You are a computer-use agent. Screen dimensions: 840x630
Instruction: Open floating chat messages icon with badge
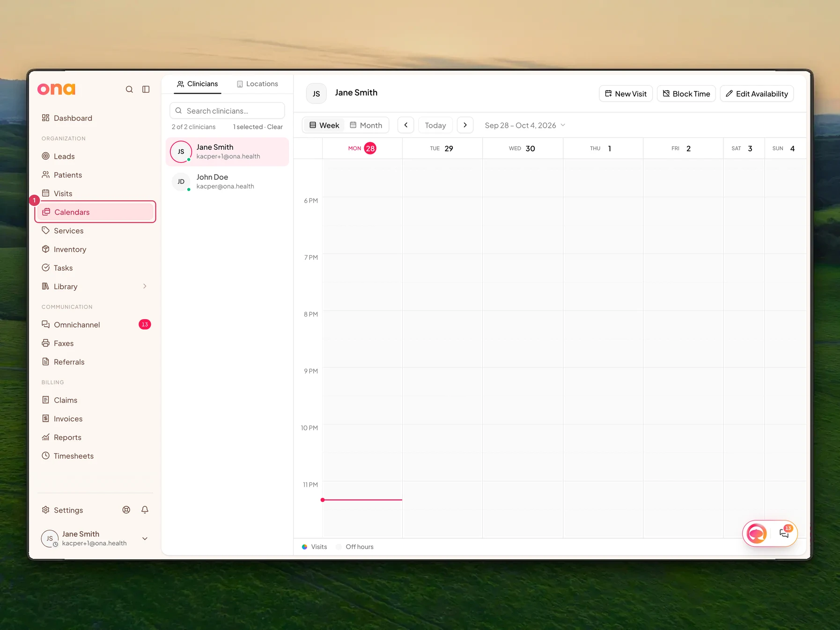pos(785,533)
